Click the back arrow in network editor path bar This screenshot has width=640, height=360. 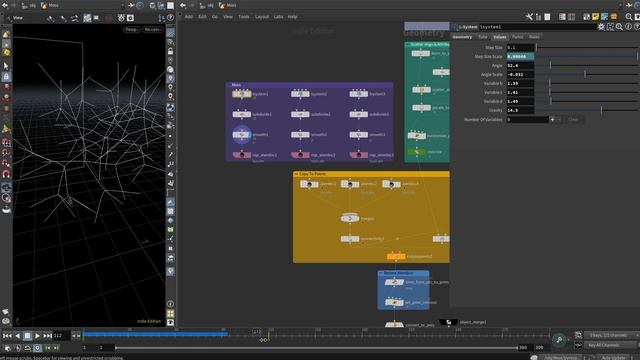183,5
